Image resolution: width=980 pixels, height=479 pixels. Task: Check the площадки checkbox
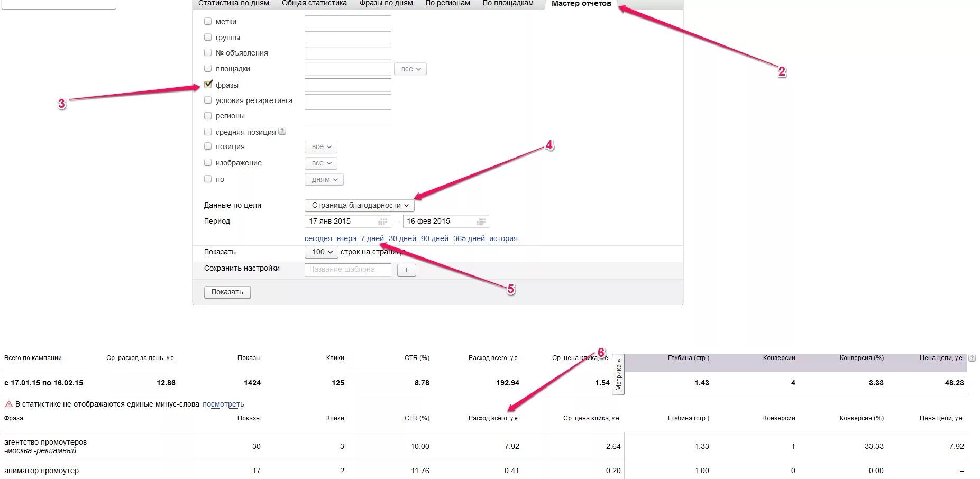tap(208, 68)
